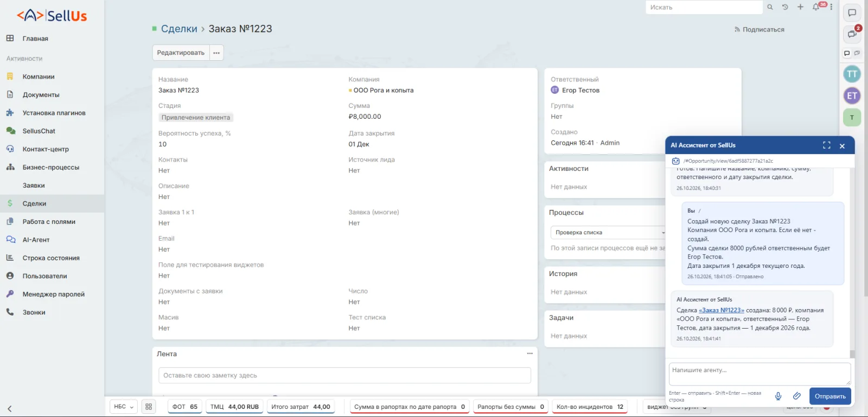
Task: Click the assistant chat scrollbar thumb
Action: [x=852, y=354]
